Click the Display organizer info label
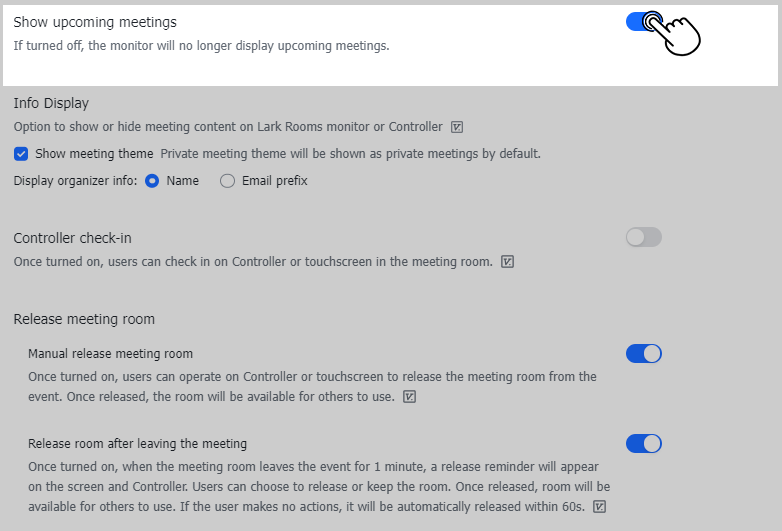Viewport: 782px width, 531px height. click(76, 181)
